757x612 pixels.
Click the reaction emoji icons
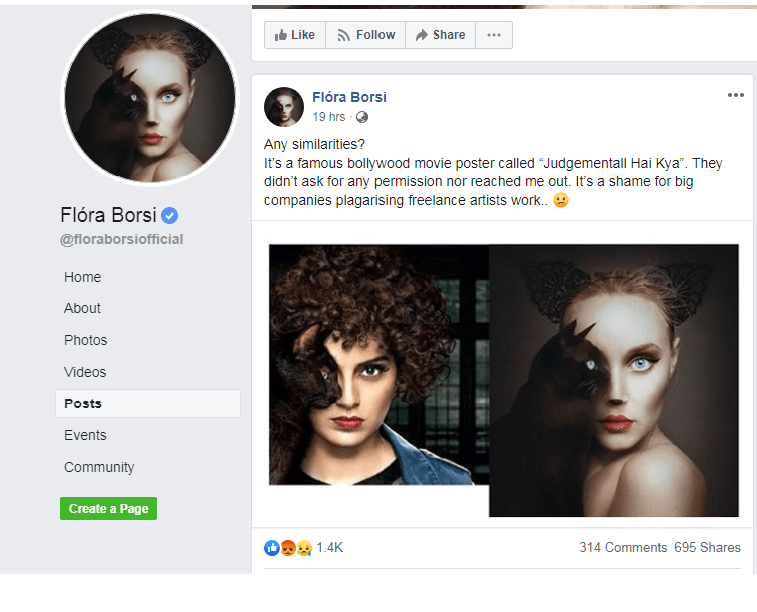click(288, 547)
